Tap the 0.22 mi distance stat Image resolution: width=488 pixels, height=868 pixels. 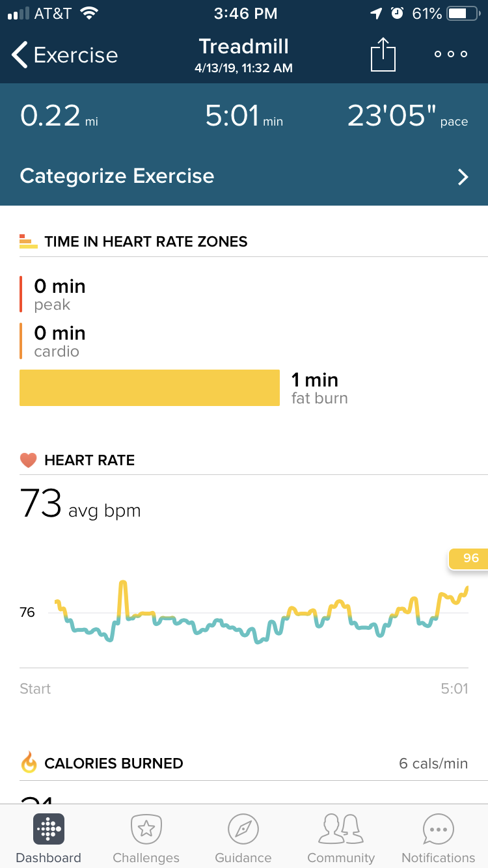[59, 116]
